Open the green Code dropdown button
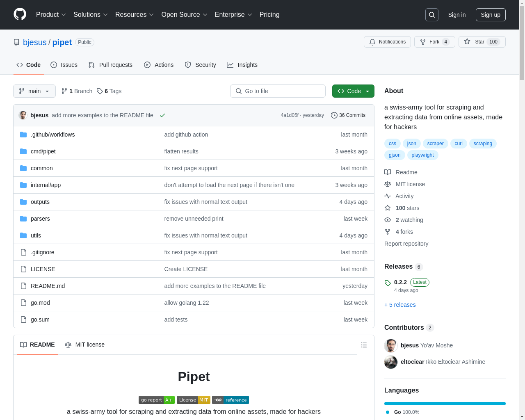Image resolution: width=525 pixels, height=420 pixels. 353,91
